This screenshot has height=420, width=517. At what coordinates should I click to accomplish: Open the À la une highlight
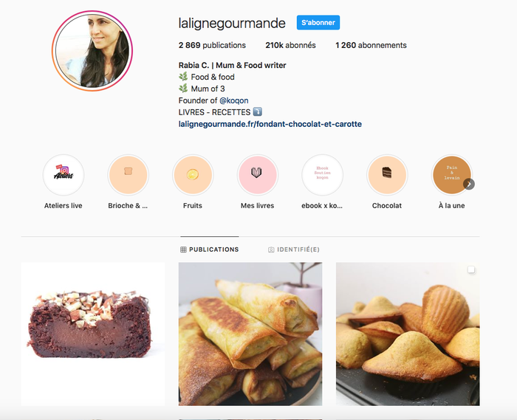coord(451,175)
